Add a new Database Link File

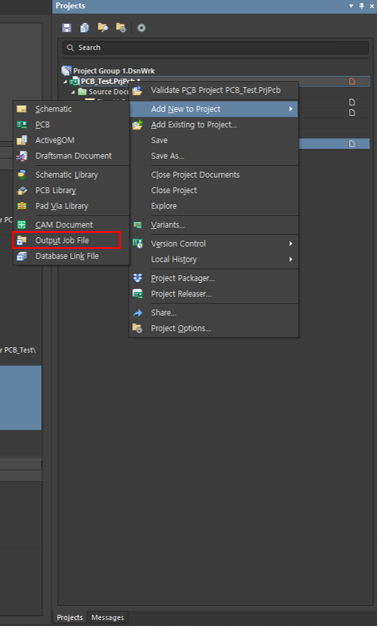coord(67,256)
